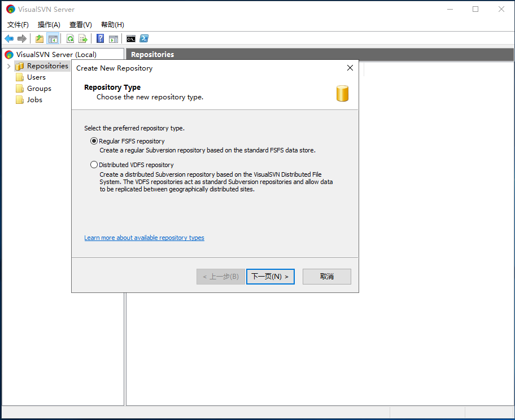Click the Jobs folder icon in tree
The image size is (515, 420).
(20, 99)
